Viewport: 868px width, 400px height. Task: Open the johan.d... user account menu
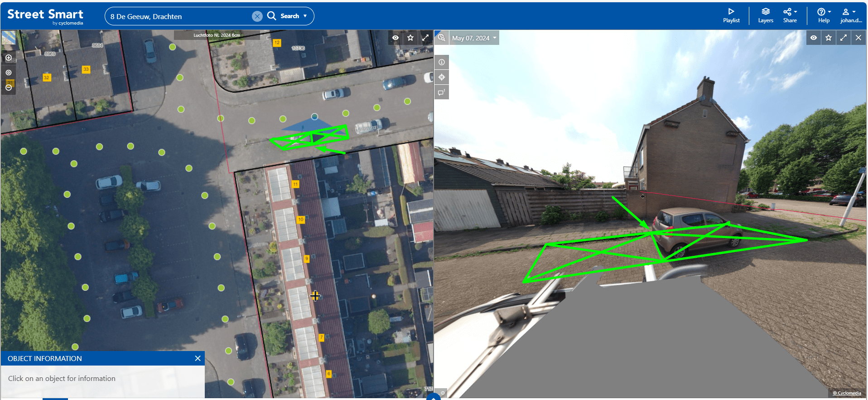click(850, 15)
